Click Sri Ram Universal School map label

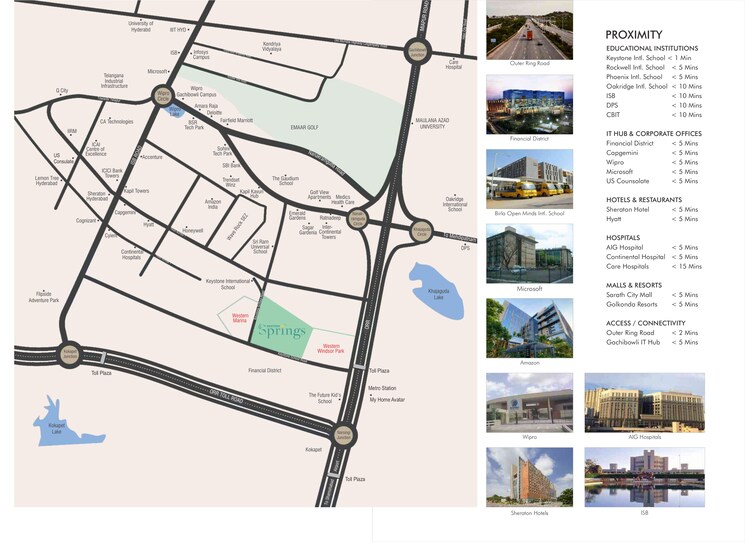(x=260, y=247)
